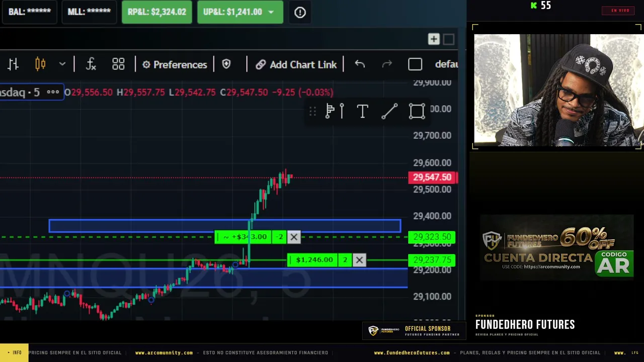This screenshot has width=644, height=362.
Task: Open the compare or bar-spacing tool icon
Action: (x=13, y=64)
